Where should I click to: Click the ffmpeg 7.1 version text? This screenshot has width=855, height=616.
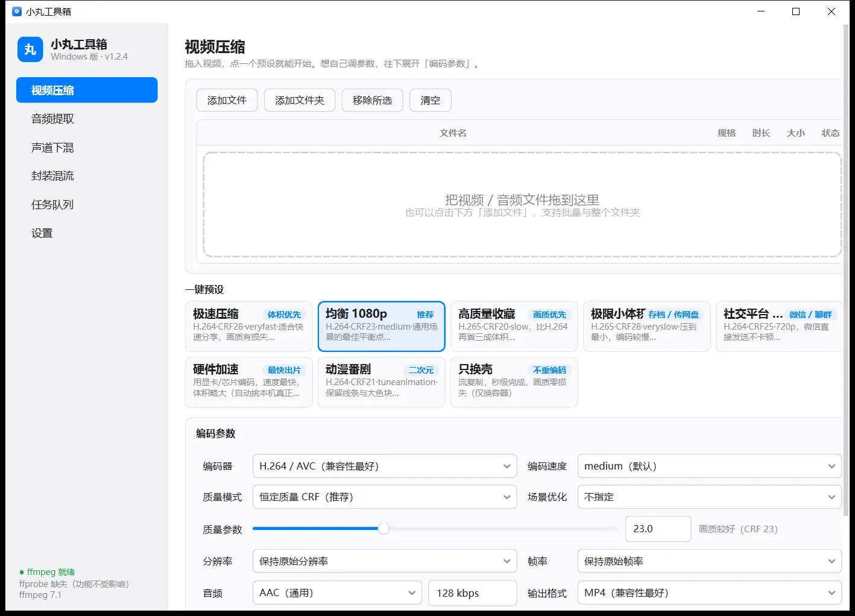point(40,595)
